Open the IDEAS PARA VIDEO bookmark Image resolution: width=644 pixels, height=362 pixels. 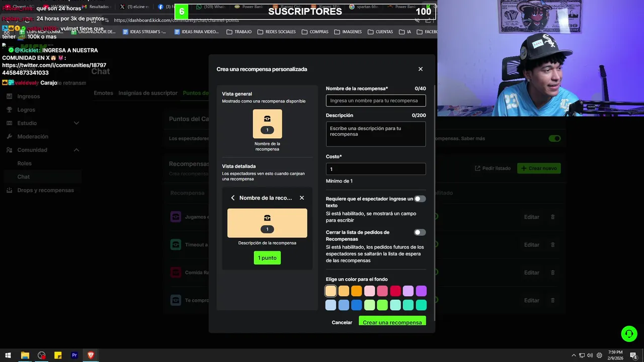pos(196,32)
